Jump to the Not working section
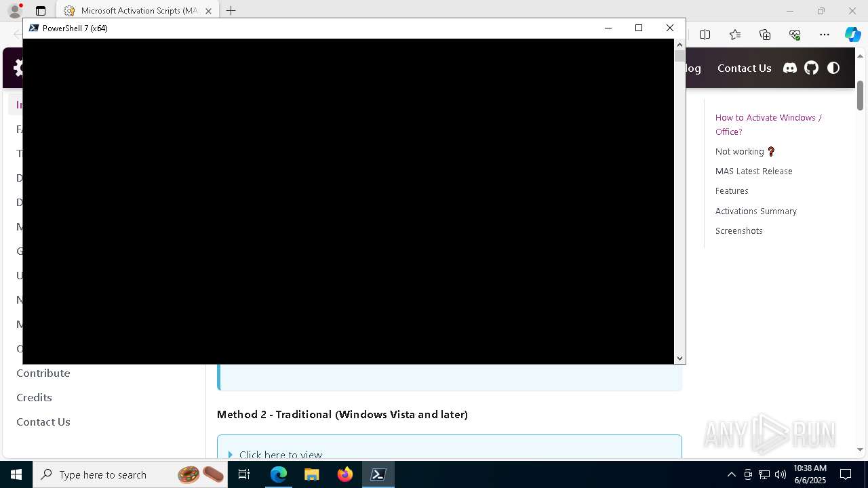Image resolution: width=868 pixels, height=488 pixels. (745, 152)
